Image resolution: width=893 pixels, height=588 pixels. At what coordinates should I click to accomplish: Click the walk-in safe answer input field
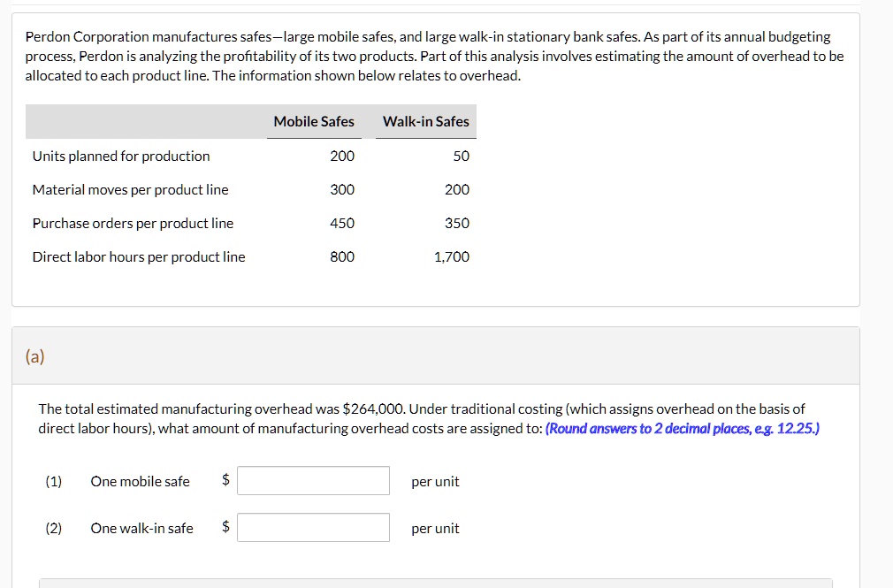pos(314,527)
